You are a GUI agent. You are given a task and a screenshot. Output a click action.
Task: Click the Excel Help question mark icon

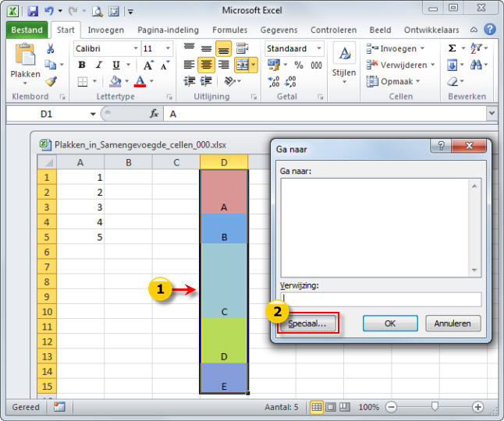coord(490,29)
